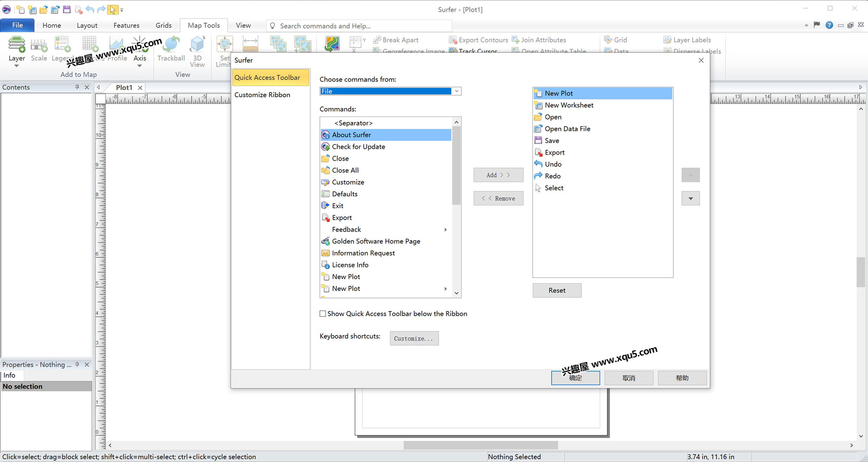Screen dimensions: 868x462
Task: Expand the Feedback submenu arrow
Action: coord(445,229)
